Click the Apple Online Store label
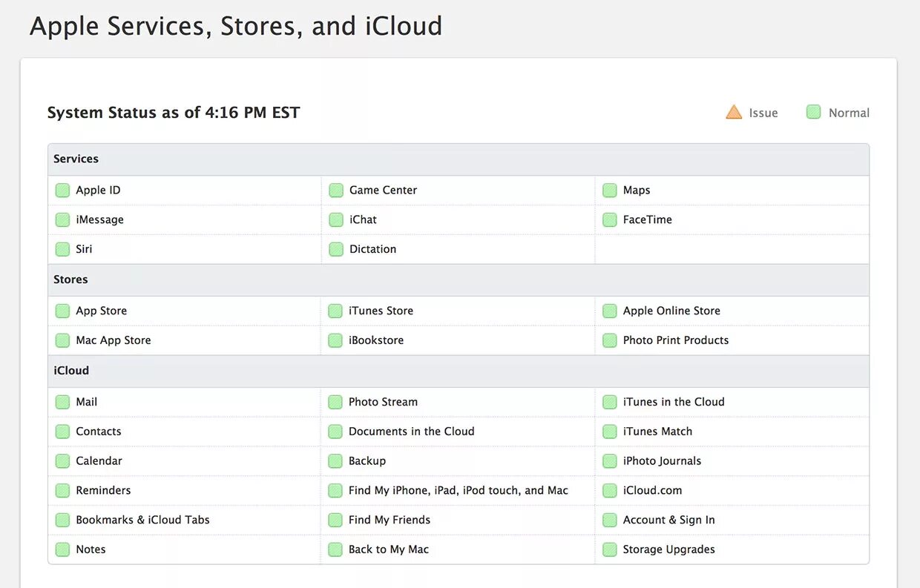This screenshot has width=920, height=588. [x=671, y=311]
